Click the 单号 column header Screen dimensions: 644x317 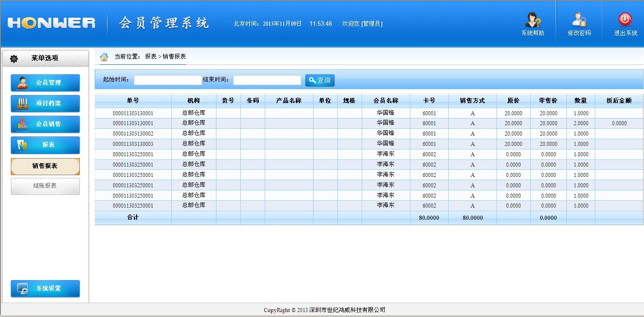point(133,101)
